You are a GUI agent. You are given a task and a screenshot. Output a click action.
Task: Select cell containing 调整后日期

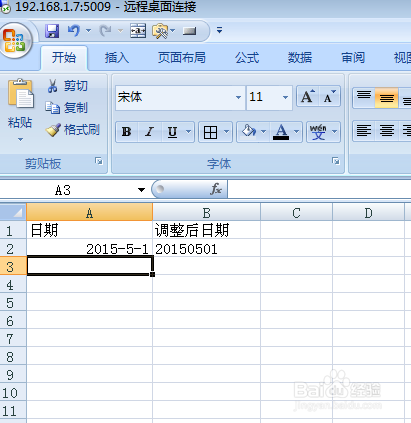pyautogui.click(x=207, y=230)
